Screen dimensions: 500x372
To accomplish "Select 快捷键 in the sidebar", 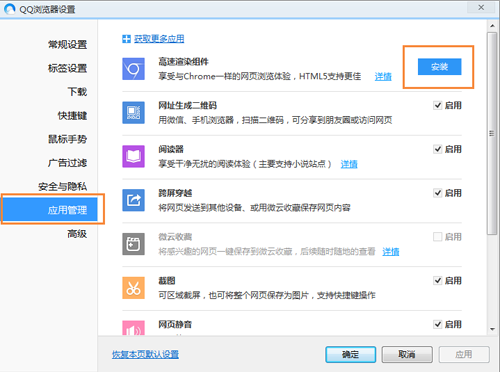I will (x=72, y=115).
